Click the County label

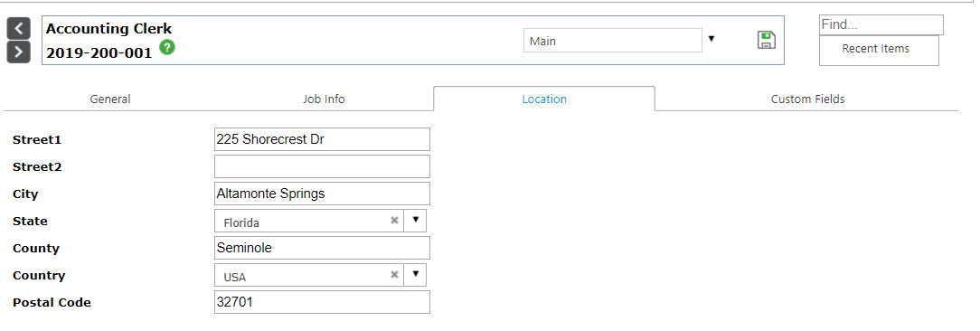pos(35,249)
